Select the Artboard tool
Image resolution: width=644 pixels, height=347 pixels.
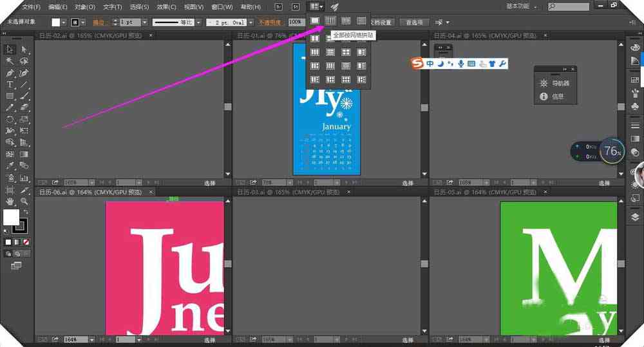(x=10, y=190)
